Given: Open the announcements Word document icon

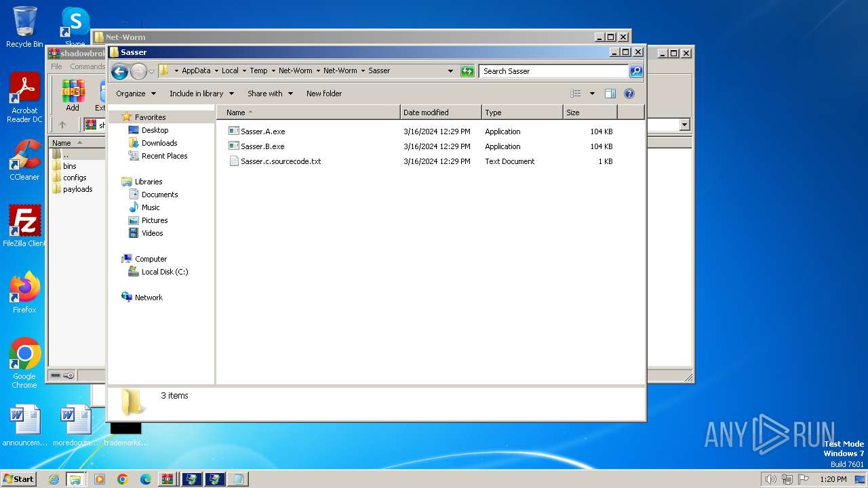Looking at the screenshot, I should tap(25, 426).
